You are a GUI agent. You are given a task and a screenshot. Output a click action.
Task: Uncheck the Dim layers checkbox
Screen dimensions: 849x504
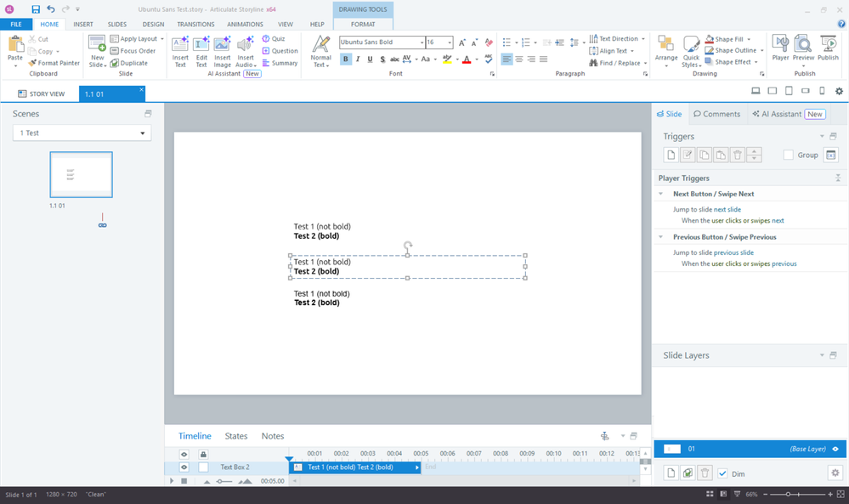pos(723,473)
